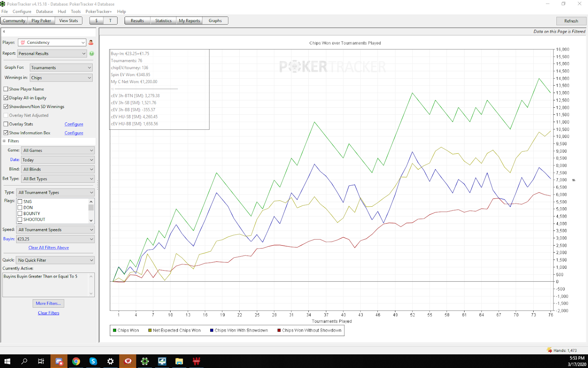Click the green Chips Won legend swatch
The width and height of the screenshot is (588, 368).
tap(115, 331)
